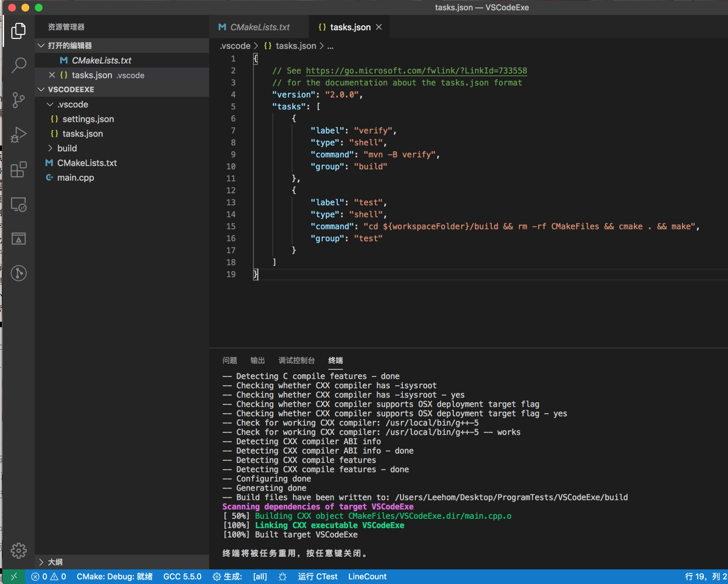Open the Manage settings gear icon
This screenshot has width=728, height=584.
(x=19, y=550)
